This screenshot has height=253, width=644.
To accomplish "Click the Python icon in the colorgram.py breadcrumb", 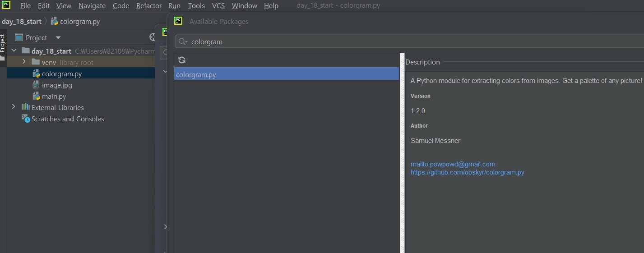I will click(54, 21).
